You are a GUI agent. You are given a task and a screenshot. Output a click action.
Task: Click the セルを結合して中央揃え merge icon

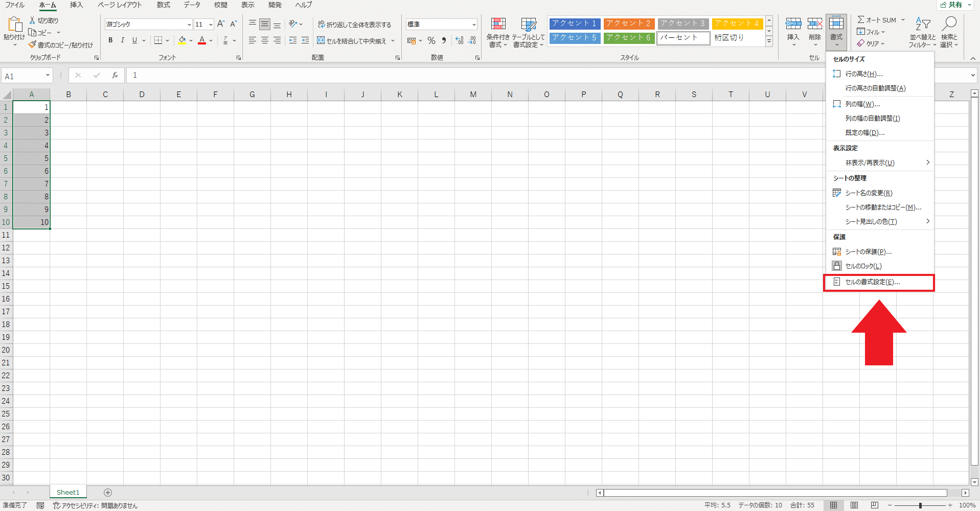click(x=321, y=40)
